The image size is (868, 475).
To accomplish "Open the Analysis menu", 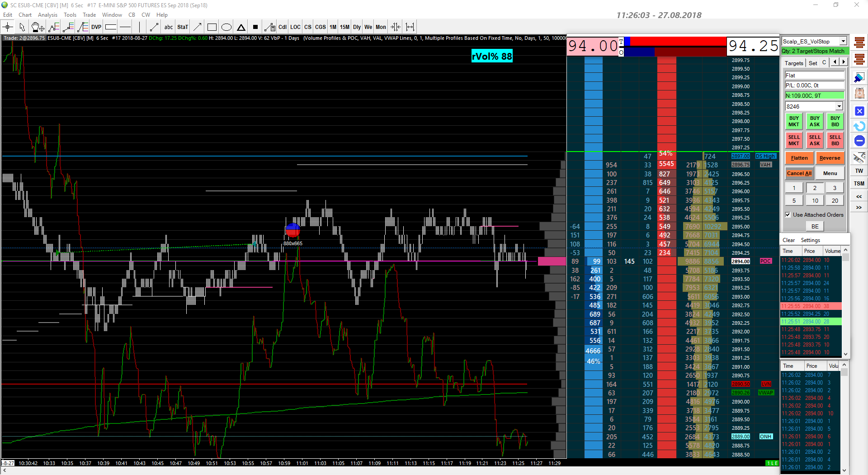I will click(47, 15).
